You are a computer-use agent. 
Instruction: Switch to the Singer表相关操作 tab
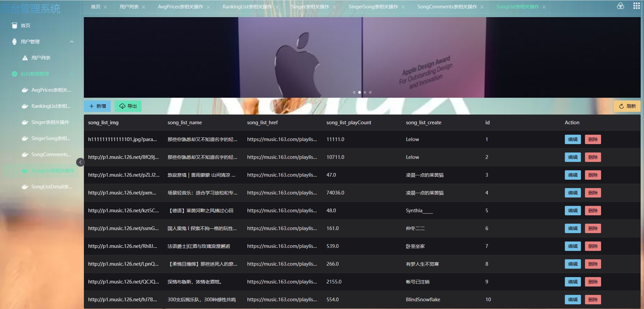point(310,7)
